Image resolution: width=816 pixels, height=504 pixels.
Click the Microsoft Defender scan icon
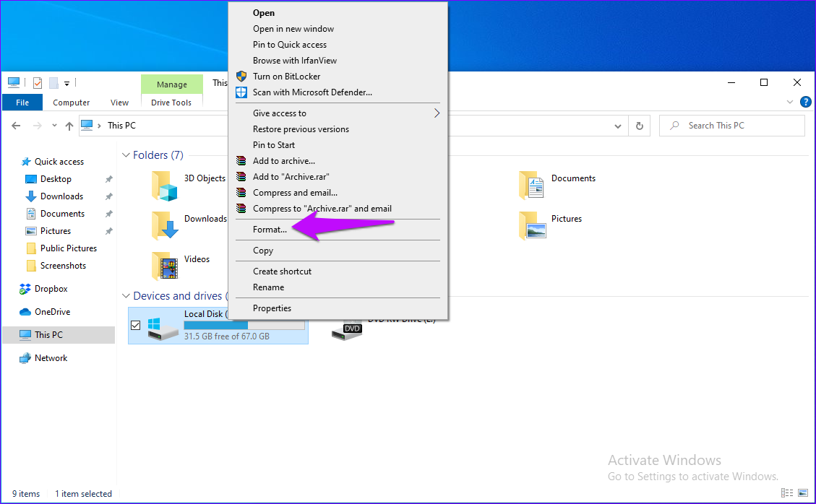241,92
